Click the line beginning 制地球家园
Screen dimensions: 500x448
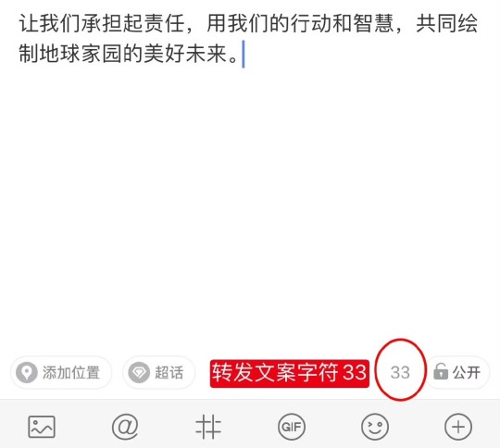(x=129, y=54)
